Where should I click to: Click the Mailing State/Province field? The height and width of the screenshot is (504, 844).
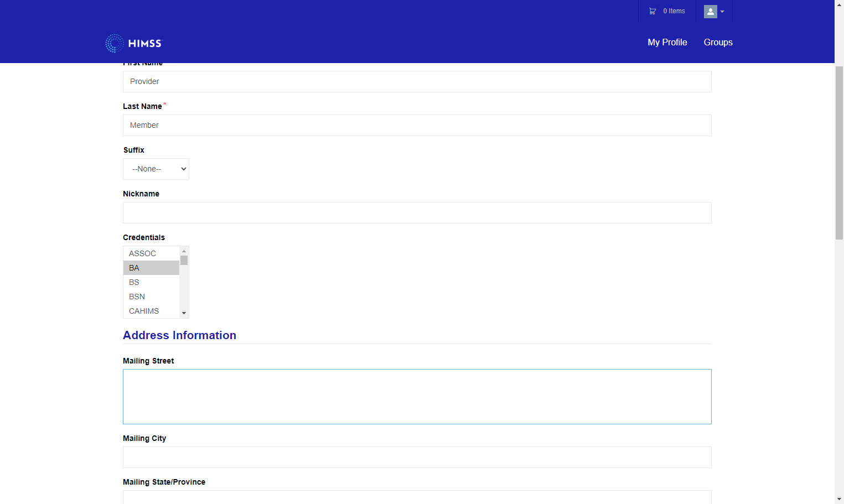point(417,497)
